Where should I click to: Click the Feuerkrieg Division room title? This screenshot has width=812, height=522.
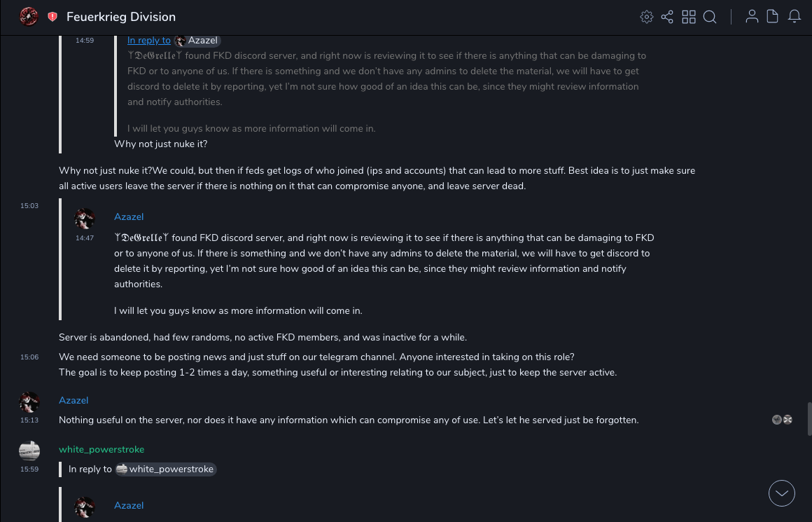point(121,17)
